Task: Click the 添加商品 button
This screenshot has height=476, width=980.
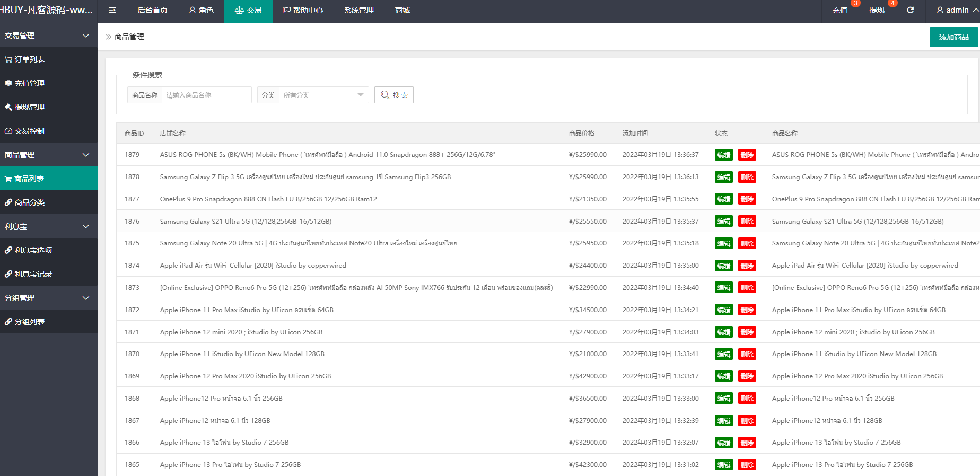Action: 953,37
